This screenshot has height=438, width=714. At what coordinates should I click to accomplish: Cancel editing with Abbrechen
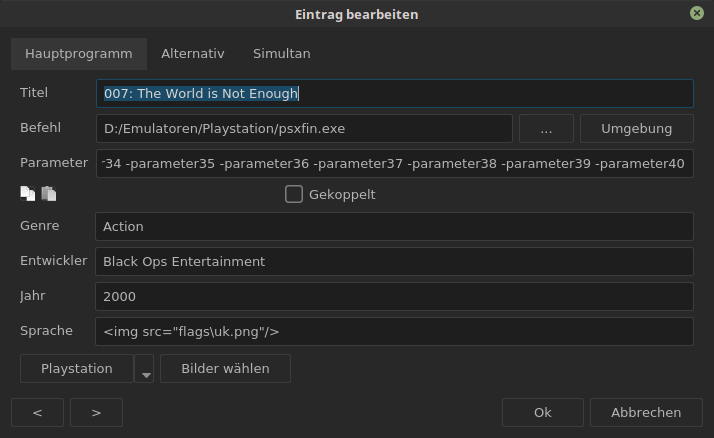pos(646,412)
